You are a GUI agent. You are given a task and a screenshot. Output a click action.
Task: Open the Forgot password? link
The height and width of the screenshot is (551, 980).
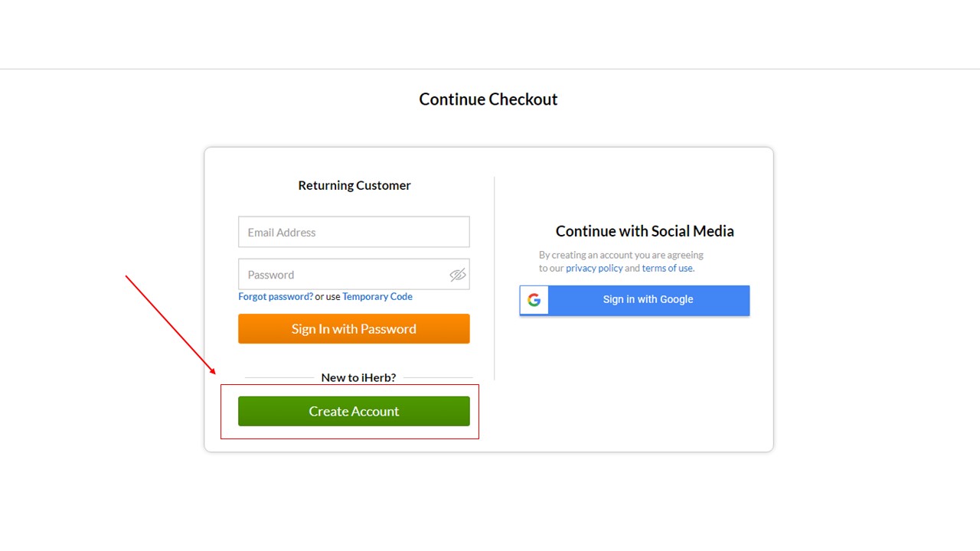pos(276,297)
